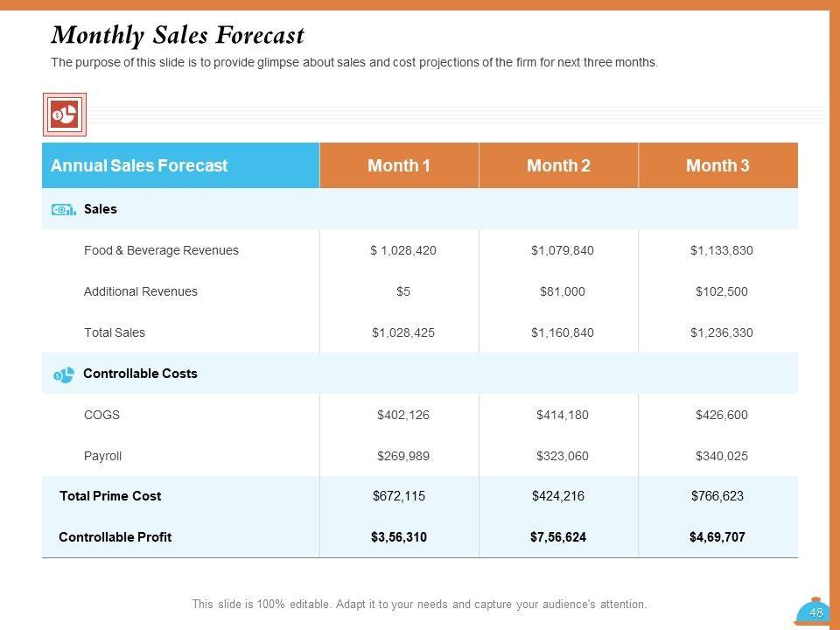Select the Month 1 column header
Screen dimensions: 840x630
point(399,165)
